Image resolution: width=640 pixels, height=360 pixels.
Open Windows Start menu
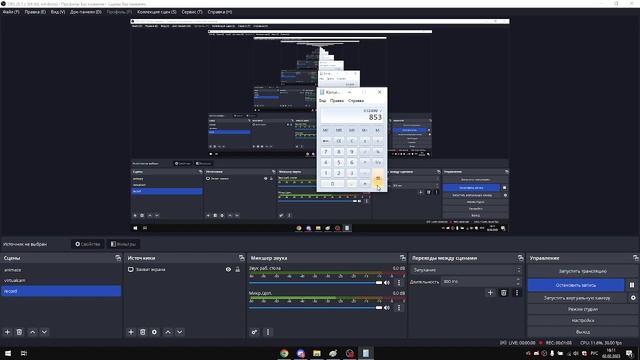[8, 353]
